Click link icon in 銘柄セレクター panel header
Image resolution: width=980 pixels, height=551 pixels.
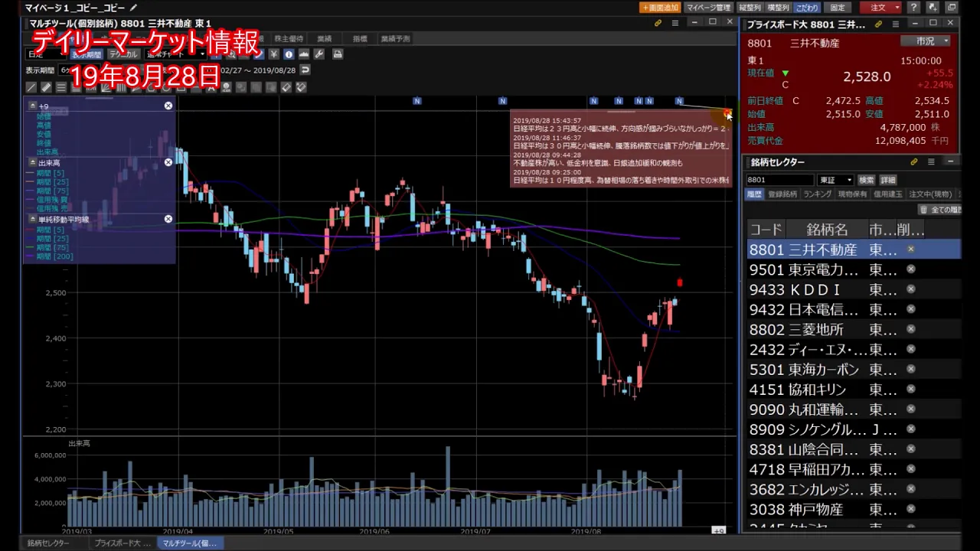point(913,162)
